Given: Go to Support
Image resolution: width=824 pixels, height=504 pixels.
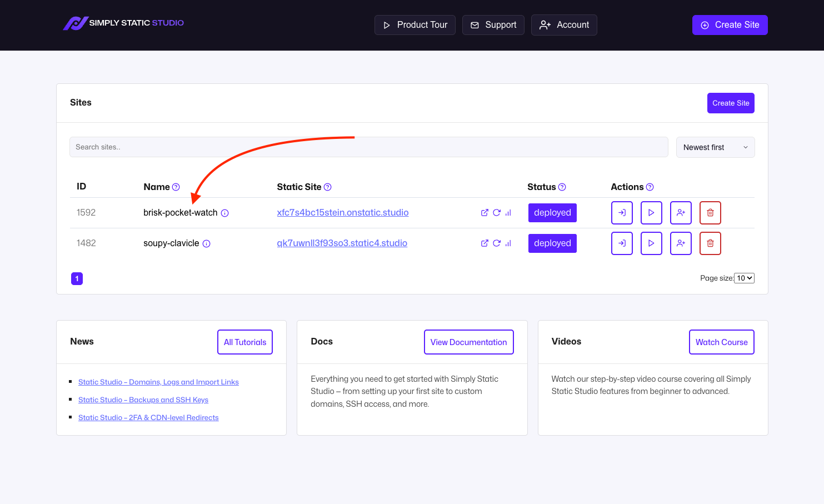Looking at the screenshot, I should (493, 25).
